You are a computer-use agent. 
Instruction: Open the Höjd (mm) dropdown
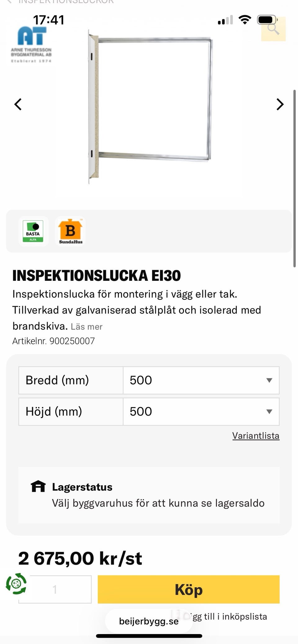coord(201,412)
